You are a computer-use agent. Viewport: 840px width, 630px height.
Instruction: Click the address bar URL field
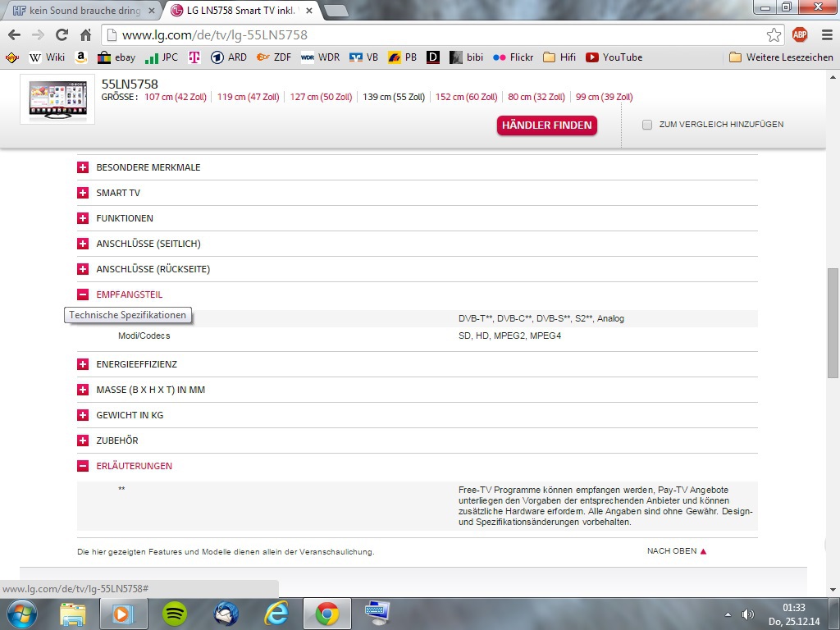435,35
